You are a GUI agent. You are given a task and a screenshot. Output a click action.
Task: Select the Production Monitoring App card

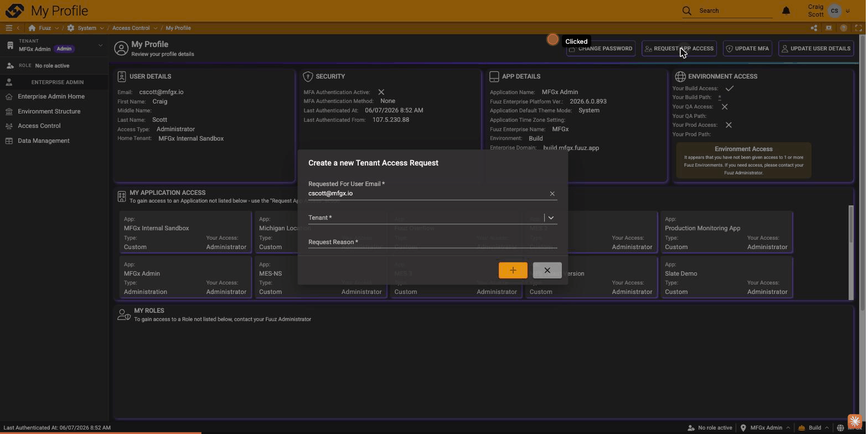[726, 232]
